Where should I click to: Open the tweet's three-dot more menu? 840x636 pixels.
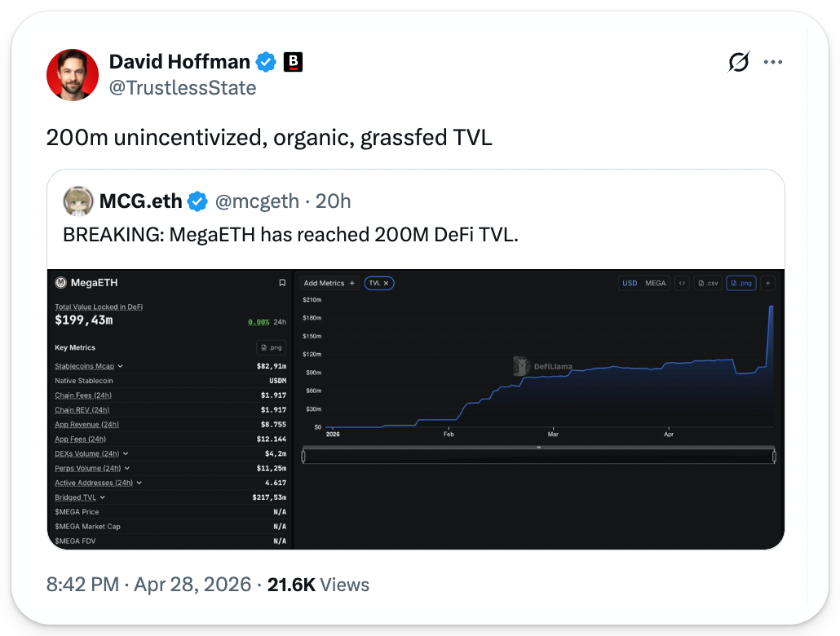(x=772, y=62)
